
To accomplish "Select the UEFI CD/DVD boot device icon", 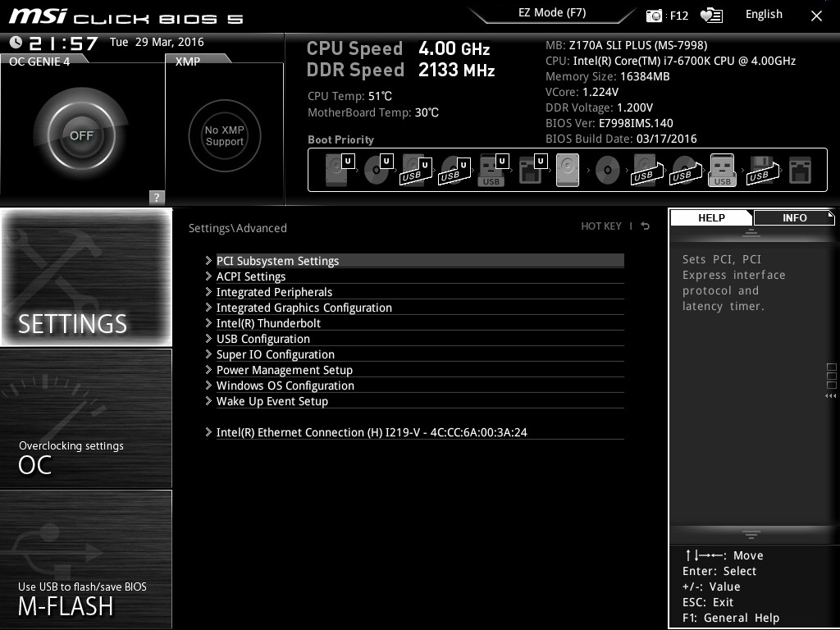I will coord(378,171).
